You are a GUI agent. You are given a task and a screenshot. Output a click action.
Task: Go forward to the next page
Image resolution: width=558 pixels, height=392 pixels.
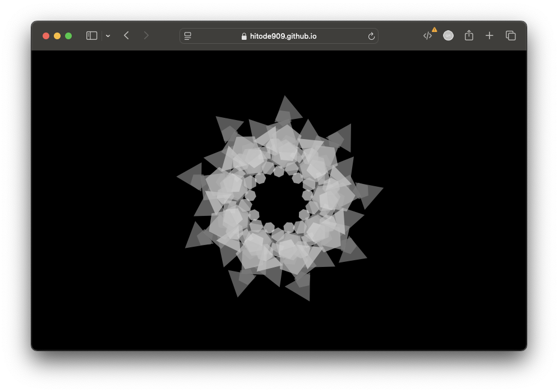click(146, 35)
